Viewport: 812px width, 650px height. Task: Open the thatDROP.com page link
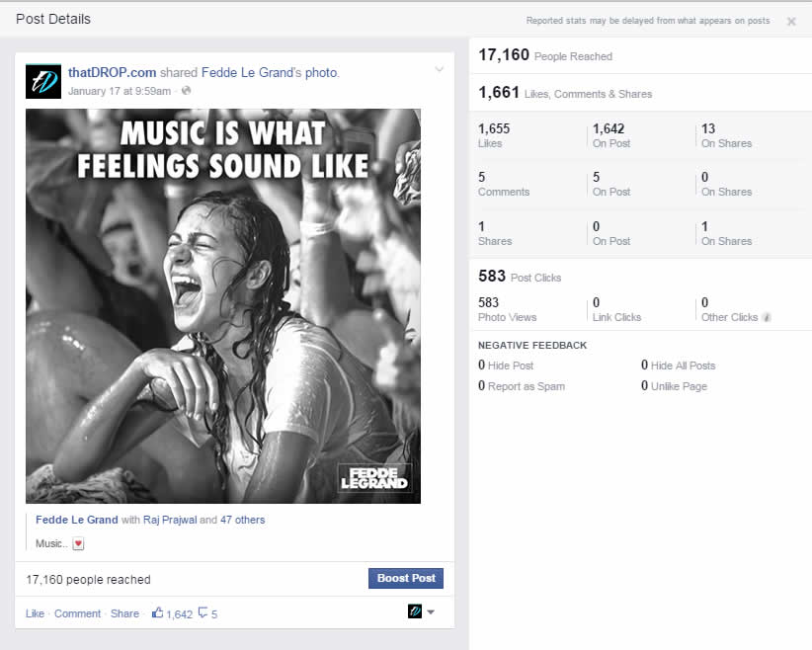(112, 72)
